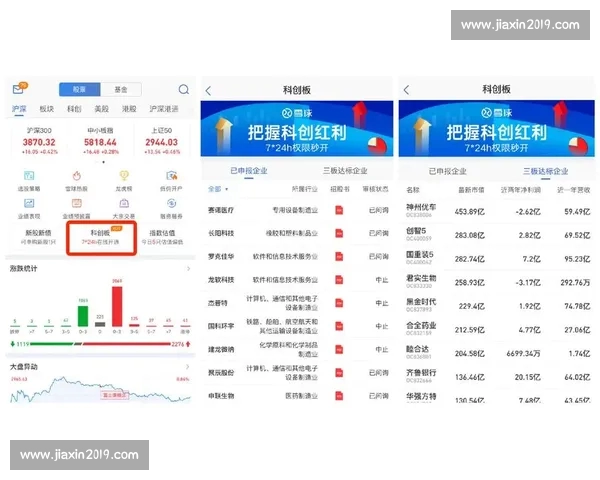Open prospectus PDF for 杰普特
600x480 pixels.
tap(339, 303)
